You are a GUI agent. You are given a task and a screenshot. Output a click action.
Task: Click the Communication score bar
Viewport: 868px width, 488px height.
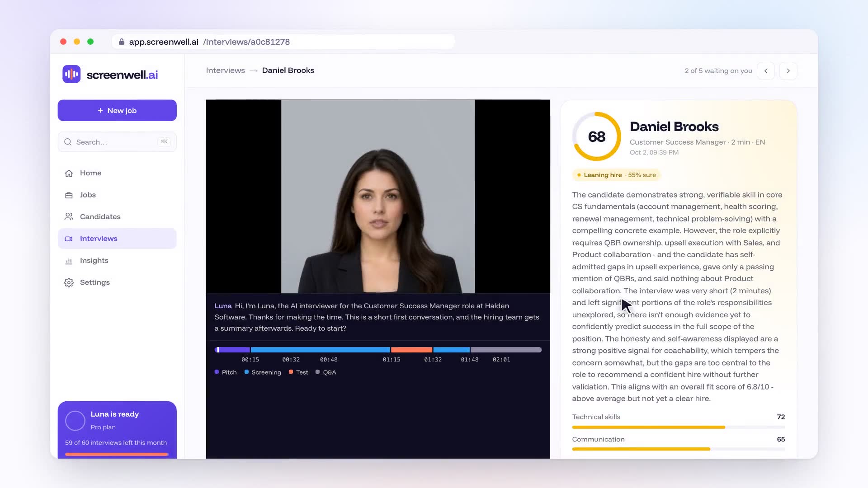pyautogui.click(x=678, y=449)
